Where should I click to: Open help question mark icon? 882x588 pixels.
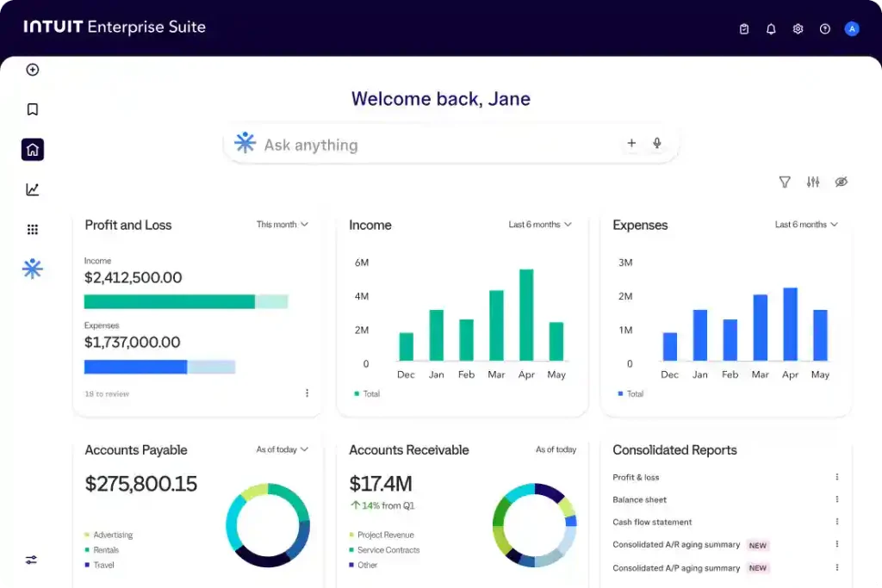pos(824,28)
